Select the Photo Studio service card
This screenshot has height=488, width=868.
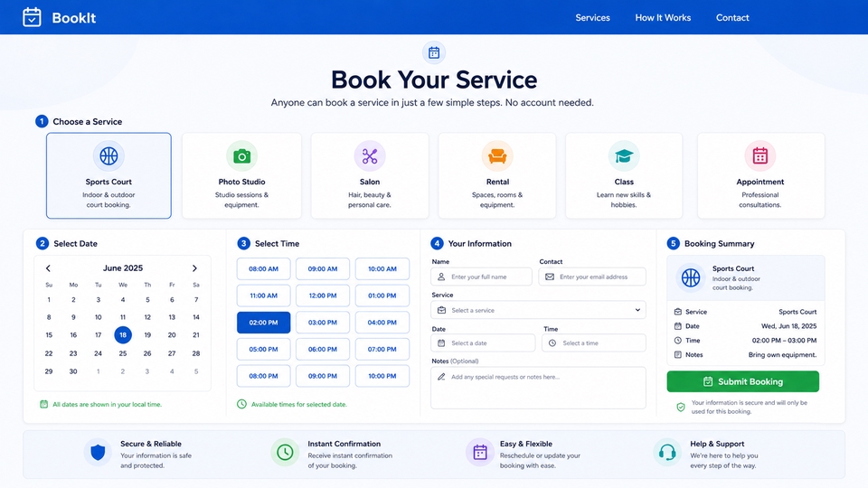[241, 175]
